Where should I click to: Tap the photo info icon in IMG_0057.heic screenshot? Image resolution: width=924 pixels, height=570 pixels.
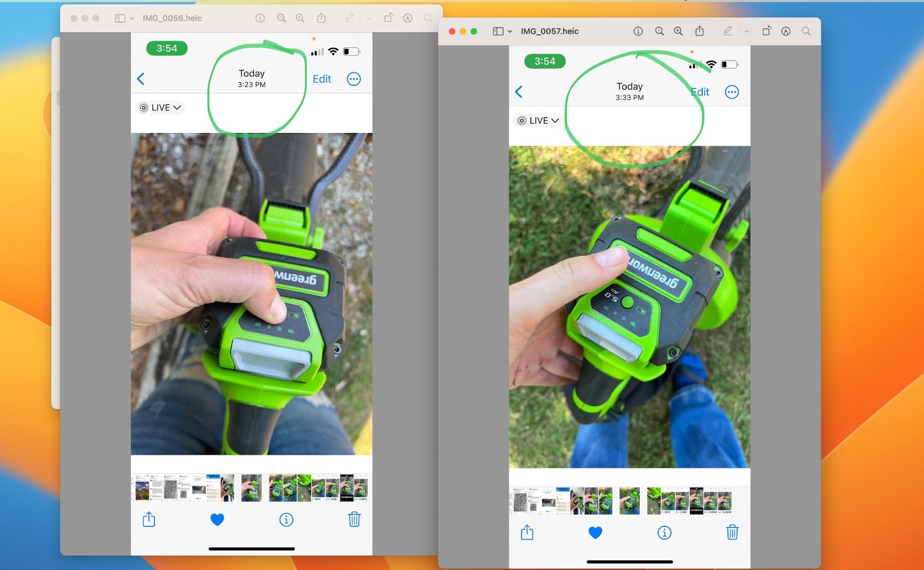664,533
